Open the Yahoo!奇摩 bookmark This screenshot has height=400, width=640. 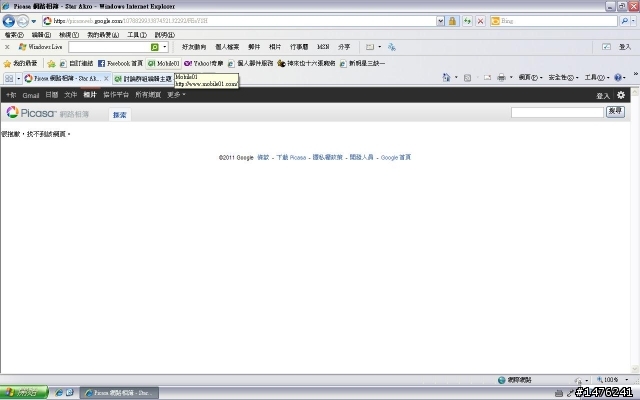pyautogui.click(x=204, y=63)
